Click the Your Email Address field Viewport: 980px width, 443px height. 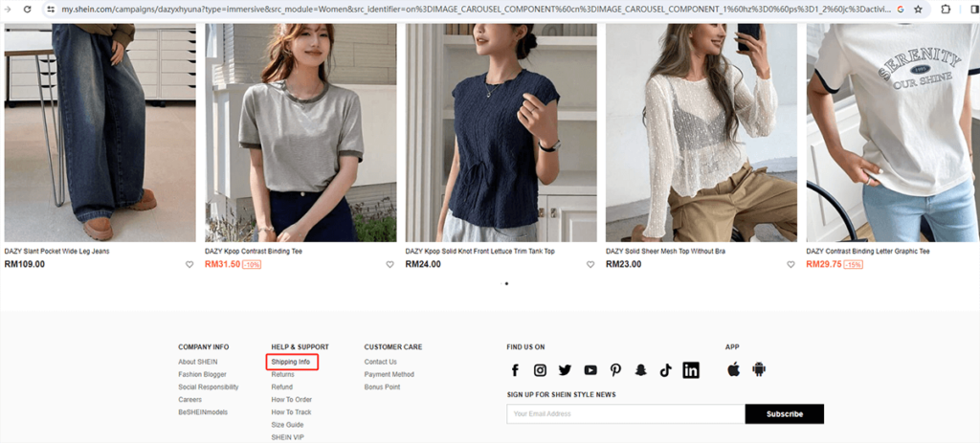[625, 414]
